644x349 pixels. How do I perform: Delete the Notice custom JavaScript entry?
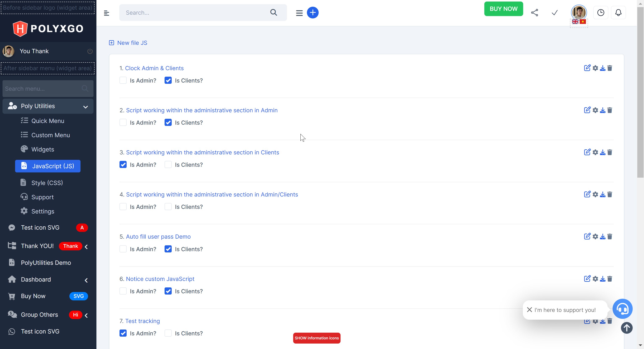pos(610,279)
